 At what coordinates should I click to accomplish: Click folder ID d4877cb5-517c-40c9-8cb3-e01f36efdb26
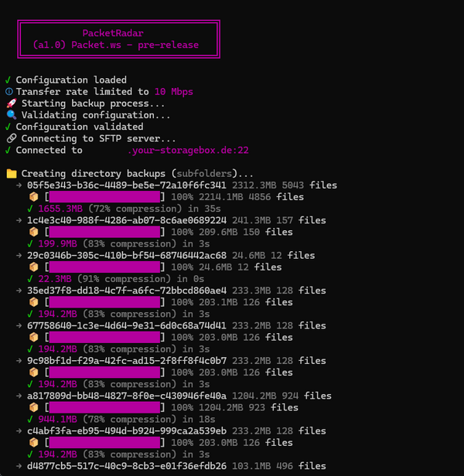coord(127,466)
